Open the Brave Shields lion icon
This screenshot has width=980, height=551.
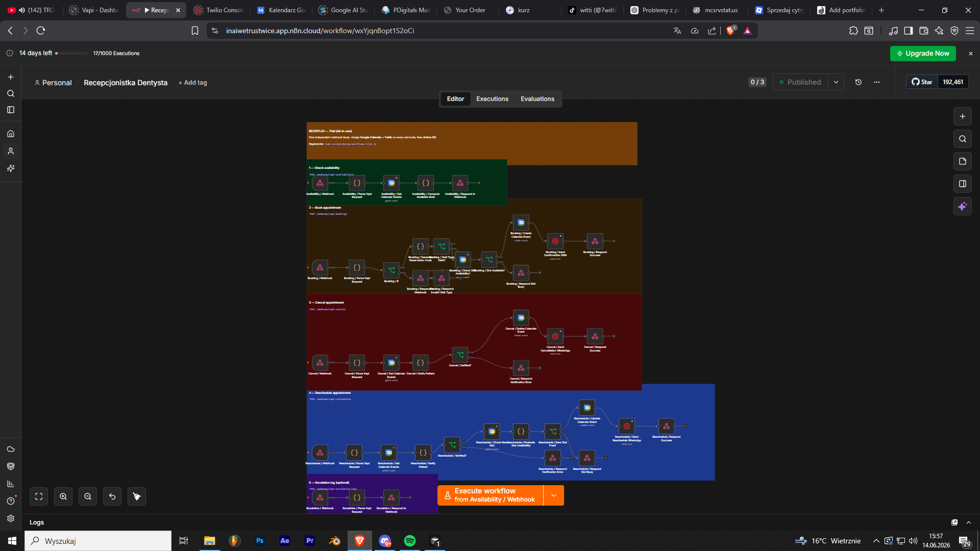[730, 31]
